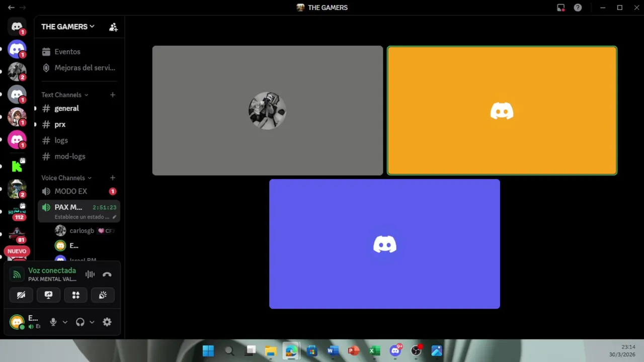
Task: Open the prx text channel
Action: [79, 124]
